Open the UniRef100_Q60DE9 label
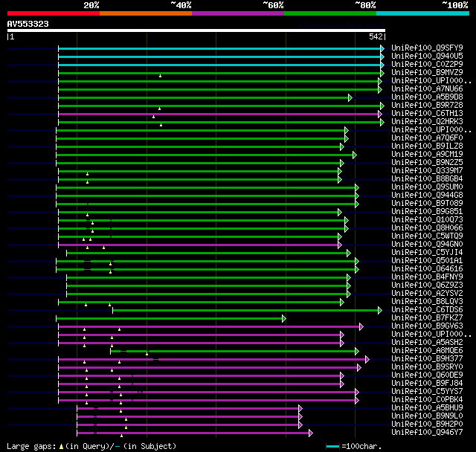This screenshot has height=452, width=476. [427, 375]
